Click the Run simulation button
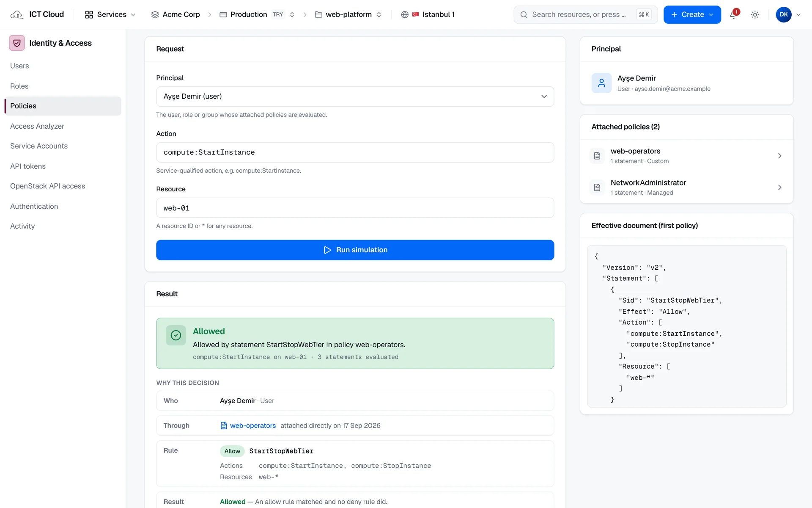The height and width of the screenshot is (508, 812). pyautogui.click(x=355, y=250)
